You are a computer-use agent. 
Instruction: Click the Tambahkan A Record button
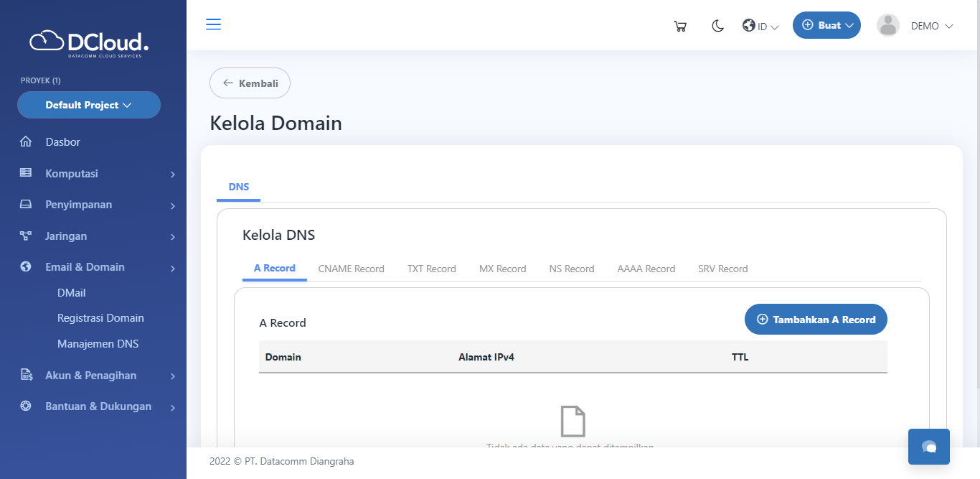pos(816,320)
